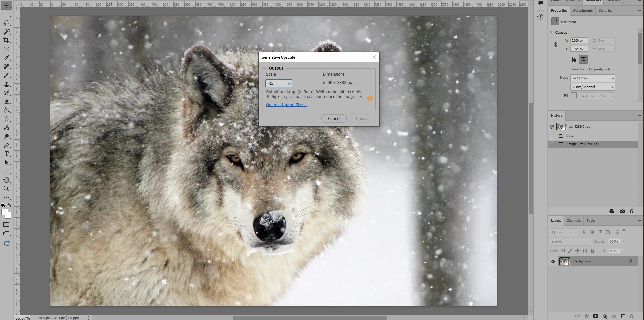
Task: Select the Zoom tool
Action: 6,189
